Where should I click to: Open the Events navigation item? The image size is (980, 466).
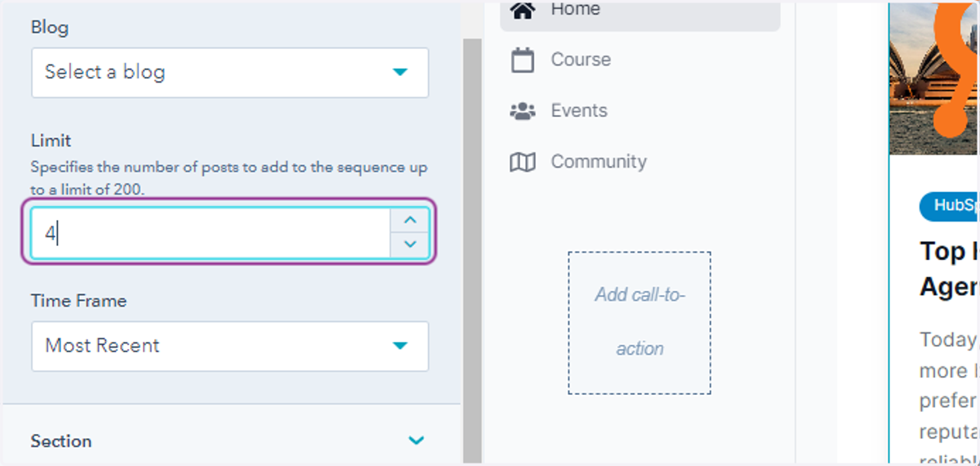point(640,110)
